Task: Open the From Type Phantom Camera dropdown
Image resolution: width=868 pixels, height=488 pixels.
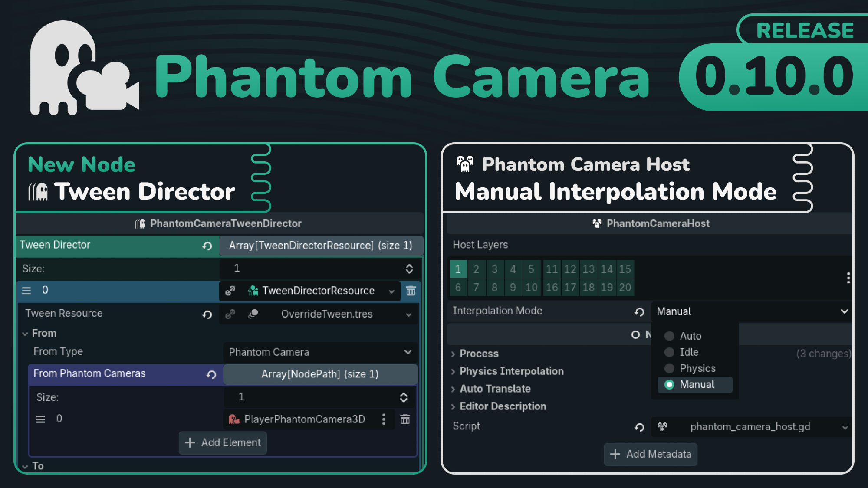Action: pyautogui.click(x=320, y=352)
